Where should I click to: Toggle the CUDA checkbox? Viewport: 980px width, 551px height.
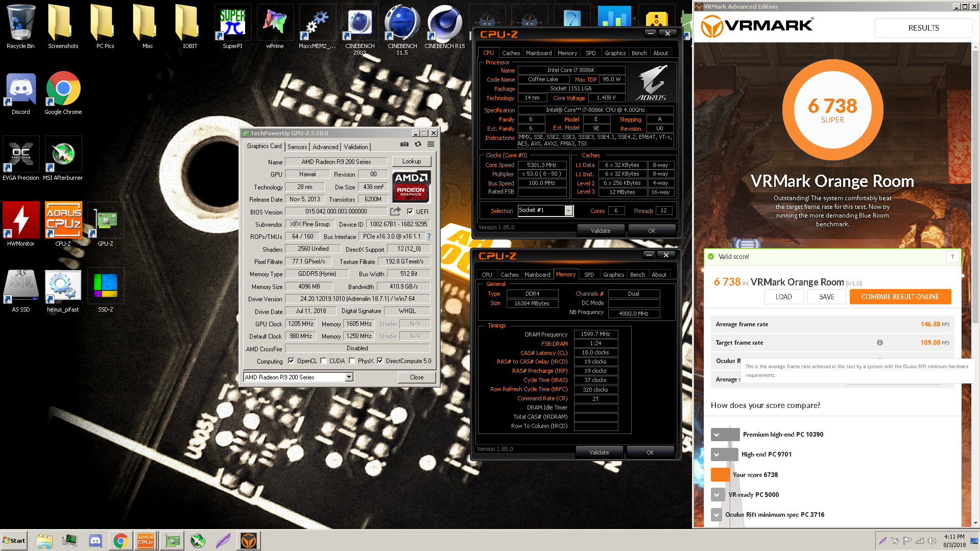(323, 361)
